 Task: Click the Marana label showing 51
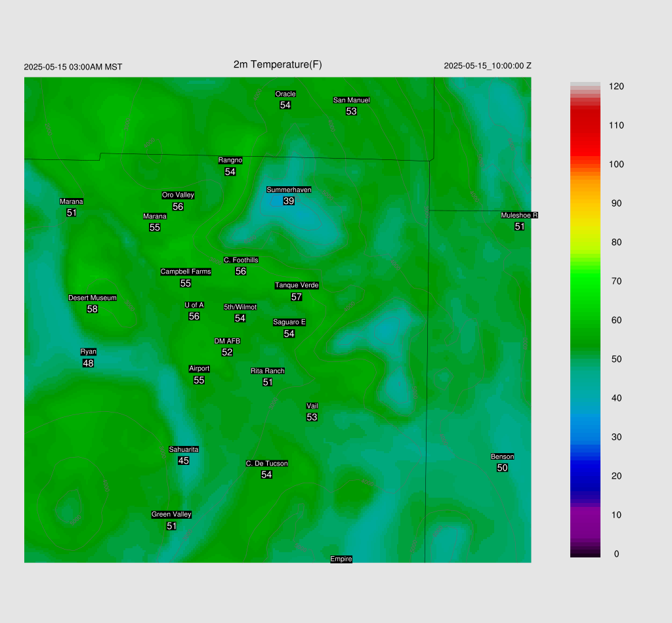pyautogui.click(x=71, y=201)
